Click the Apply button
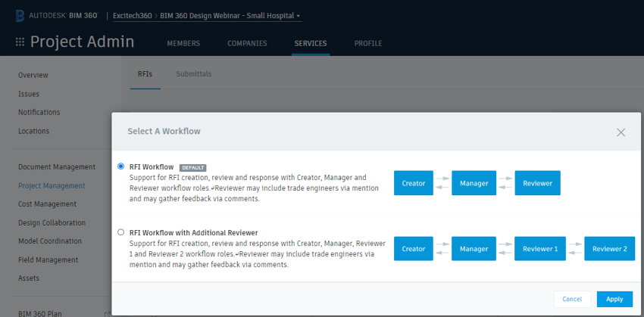Screen dimensions: 644x317 point(614,299)
